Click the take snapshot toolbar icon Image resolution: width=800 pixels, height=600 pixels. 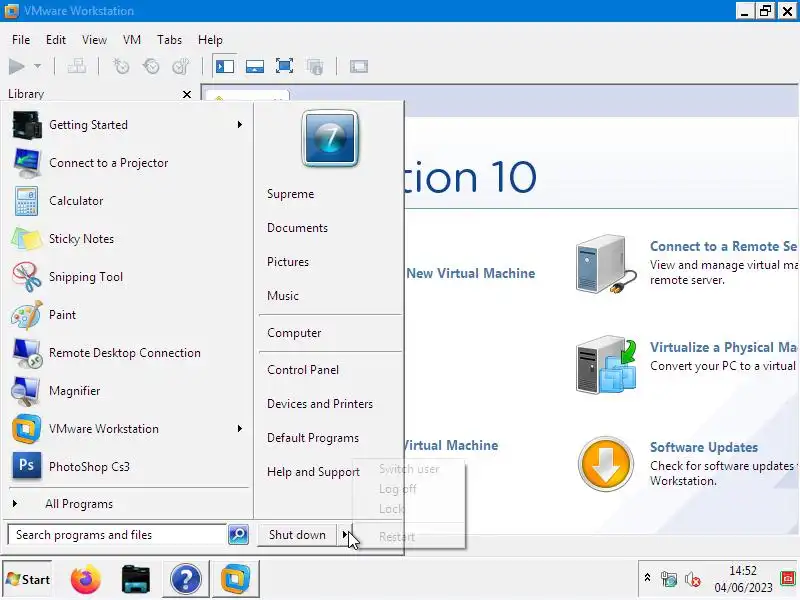click(121, 66)
